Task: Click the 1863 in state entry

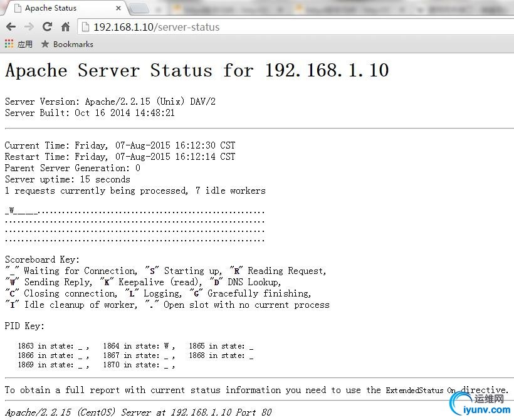Action: 53,346
